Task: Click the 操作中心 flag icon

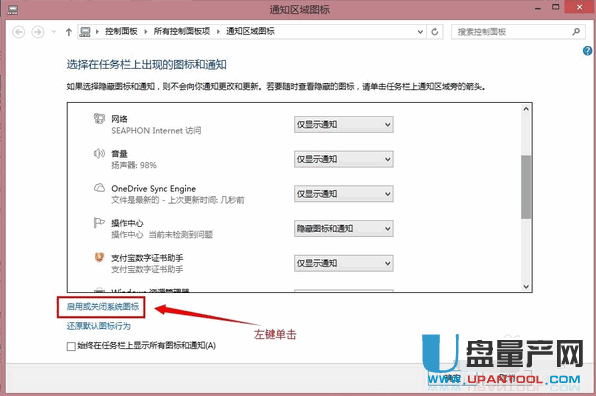Action: pyautogui.click(x=99, y=223)
